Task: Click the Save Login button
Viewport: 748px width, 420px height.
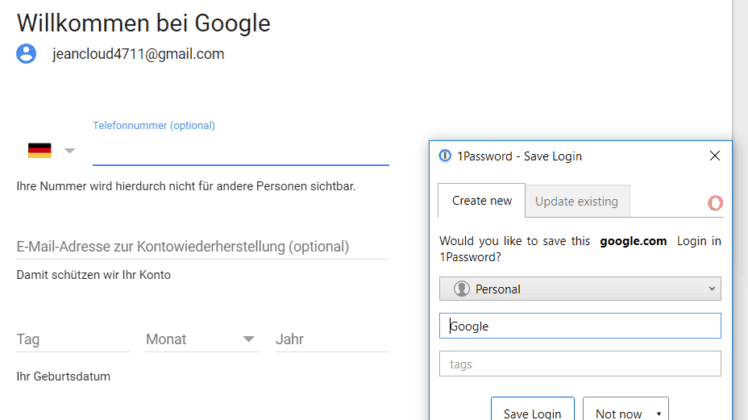Action: click(x=532, y=410)
